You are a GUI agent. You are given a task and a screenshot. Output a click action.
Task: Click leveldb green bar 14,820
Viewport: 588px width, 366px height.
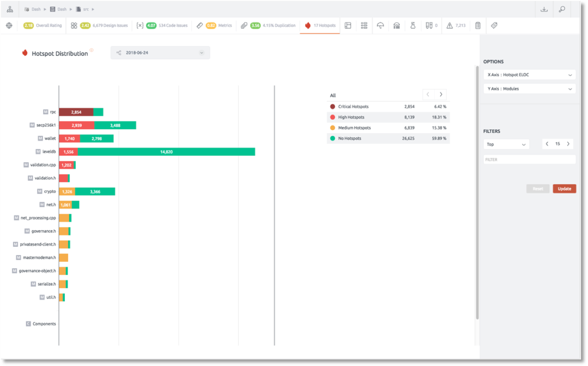(x=167, y=152)
